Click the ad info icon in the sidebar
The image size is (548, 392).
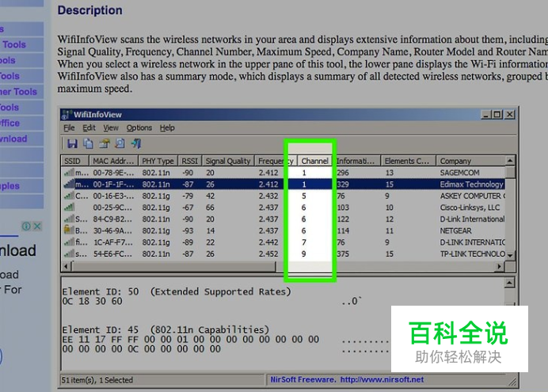coord(26,226)
